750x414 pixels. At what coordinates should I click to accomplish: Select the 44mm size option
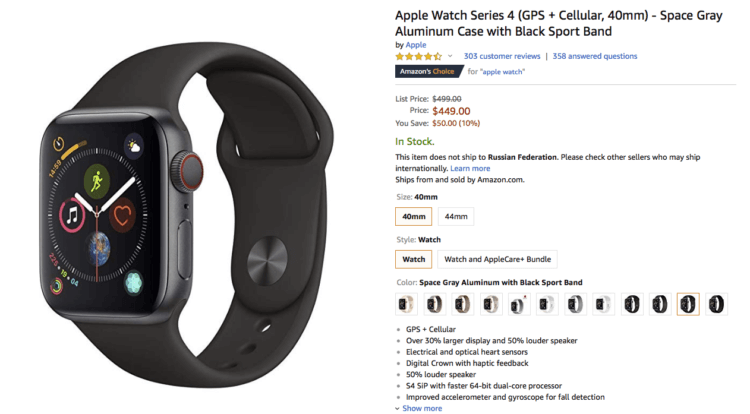tap(456, 217)
